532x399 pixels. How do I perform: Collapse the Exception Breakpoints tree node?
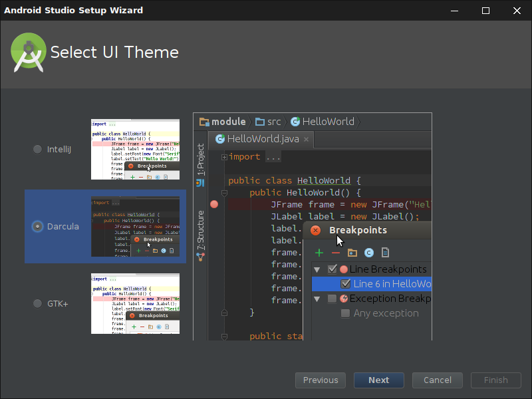coord(317,299)
